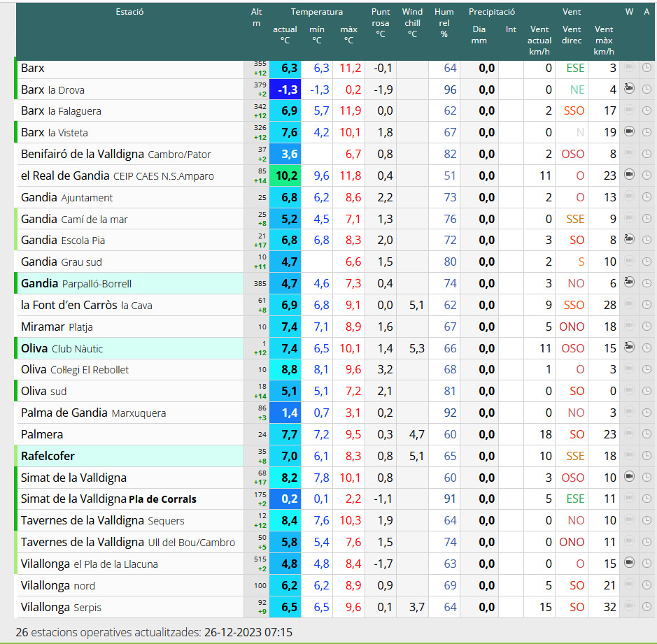Screen dimensions: 657x644
Task: Open the Gandia Escola Pia webcam icon
Action: [x=629, y=239]
